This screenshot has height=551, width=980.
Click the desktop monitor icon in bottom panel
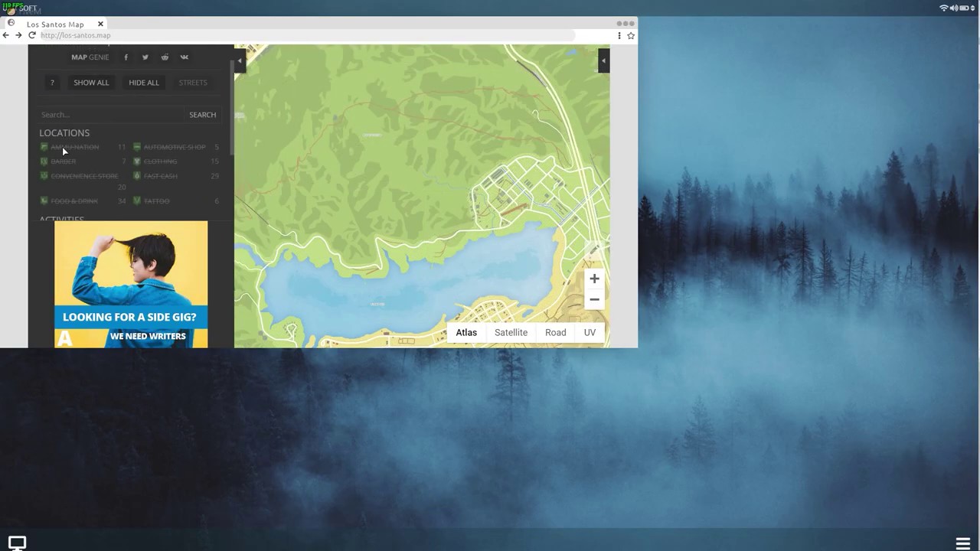click(17, 543)
